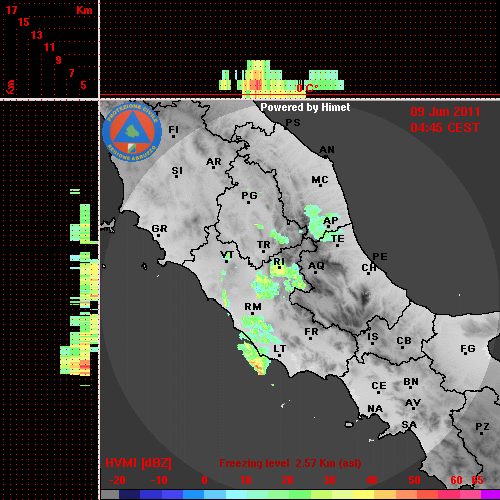This screenshot has height=500, width=500.
Task: Click the HVMI [dBZ] legend title
Action: coord(138,463)
